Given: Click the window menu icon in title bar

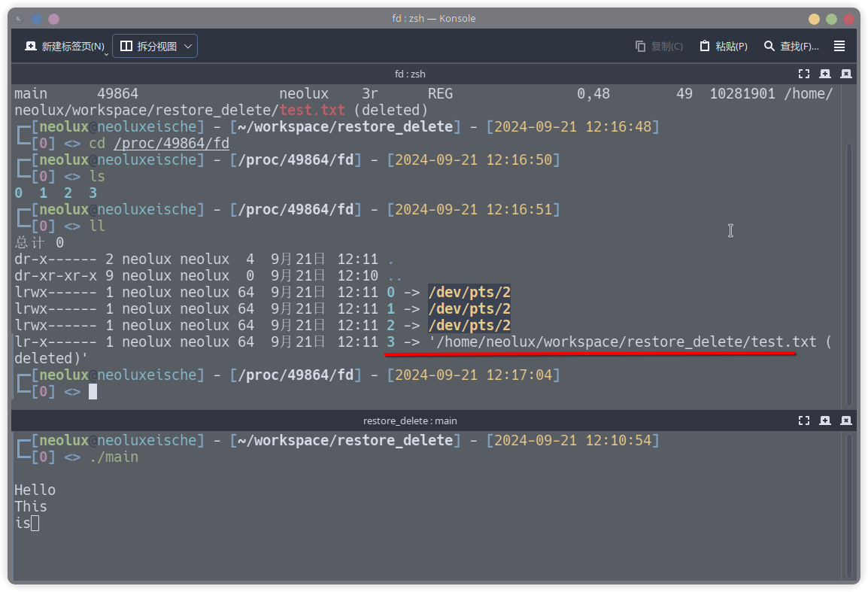Looking at the screenshot, I should point(19,19).
